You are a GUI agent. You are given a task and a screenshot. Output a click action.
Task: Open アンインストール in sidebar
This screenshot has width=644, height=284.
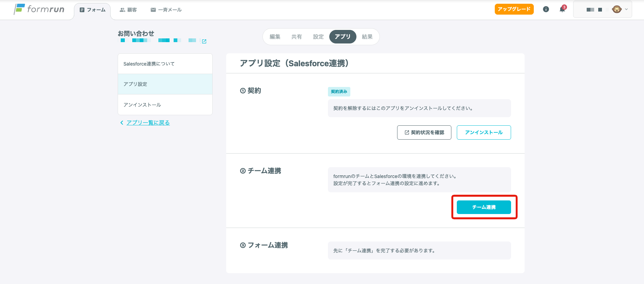tap(165, 105)
